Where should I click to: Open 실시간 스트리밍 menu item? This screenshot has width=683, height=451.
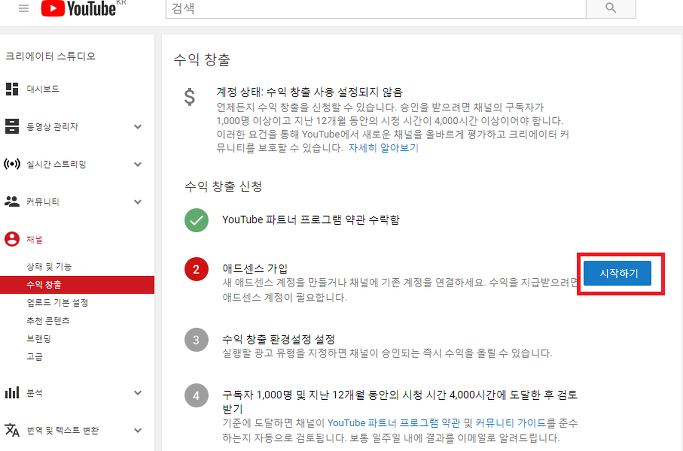coord(56,164)
